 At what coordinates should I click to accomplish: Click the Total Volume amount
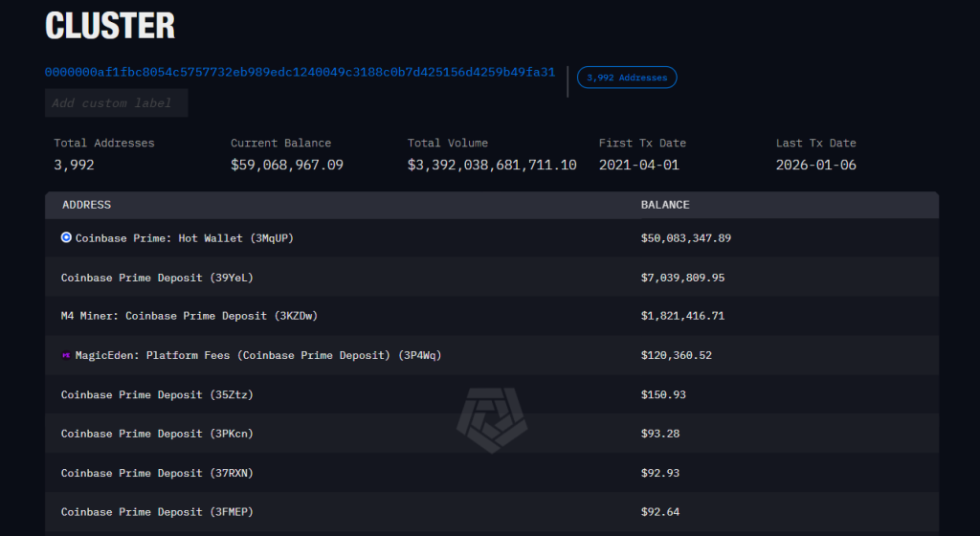(x=492, y=165)
